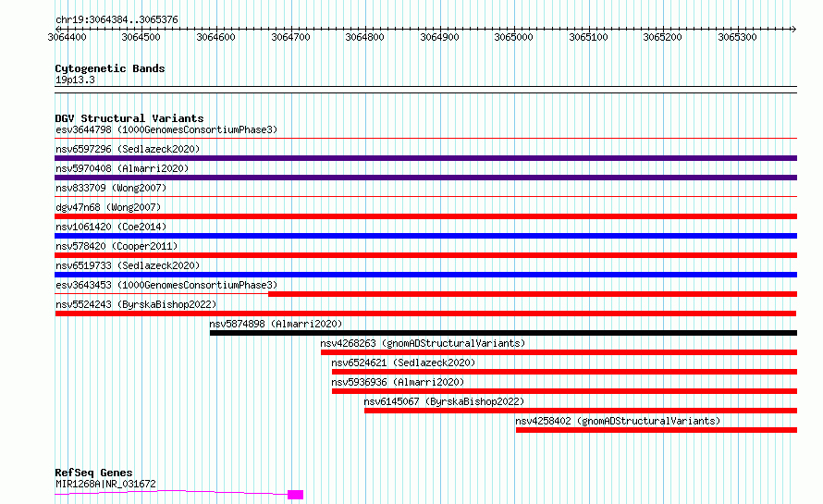The height and width of the screenshot is (504, 823).
Task: Click ruler position 3065200
Action: coord(663,37)
